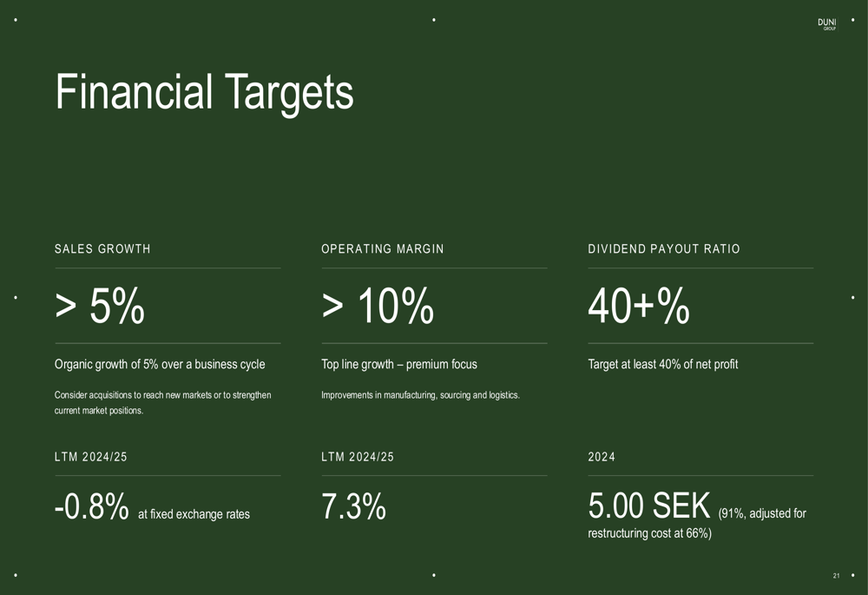The width and height of the screenshot is (868, 595).
Task: Click the 7.3% operating margin result
Action: 353,507
